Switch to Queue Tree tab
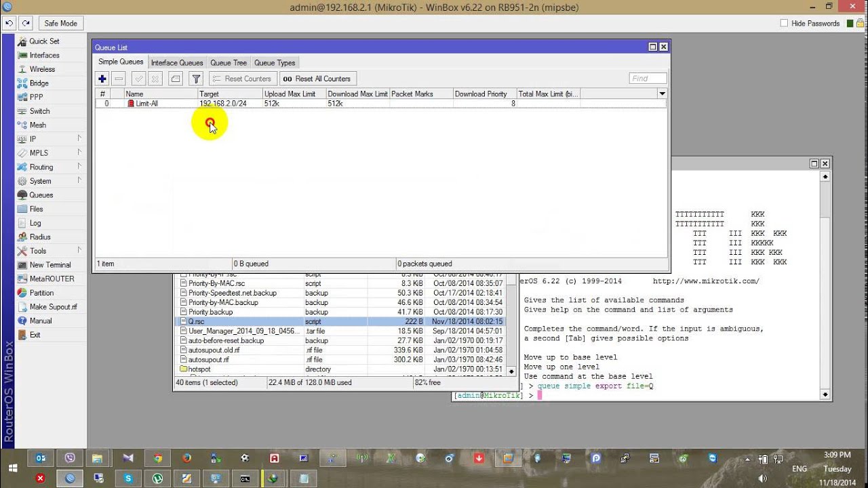The width and height of the screenshot is (868, 488). click(229, 63)
